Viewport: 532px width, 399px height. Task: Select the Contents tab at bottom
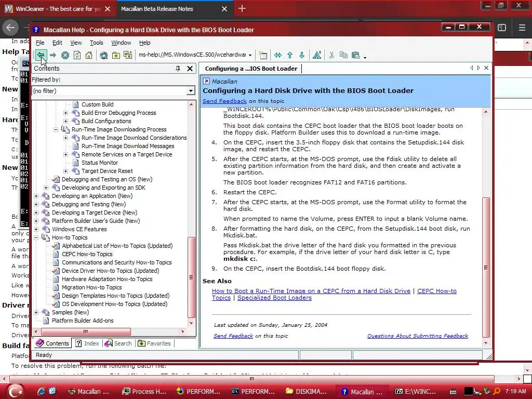52,343
